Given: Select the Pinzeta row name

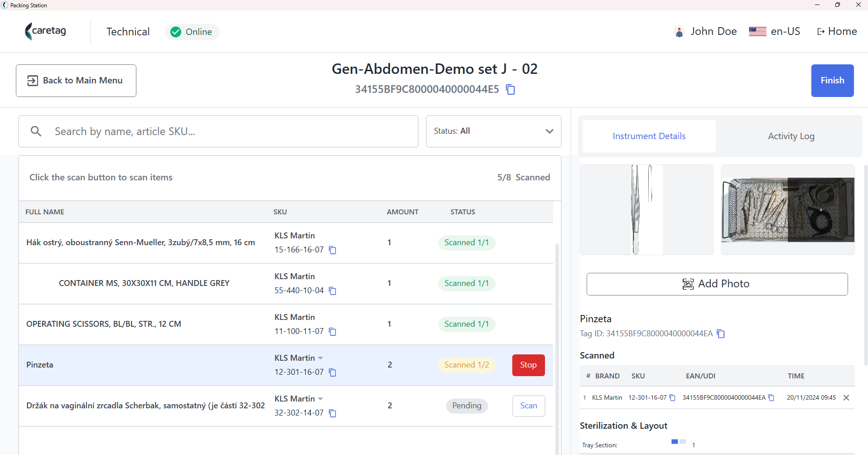Looking at the screenshot, I should (x=40, y=365).
